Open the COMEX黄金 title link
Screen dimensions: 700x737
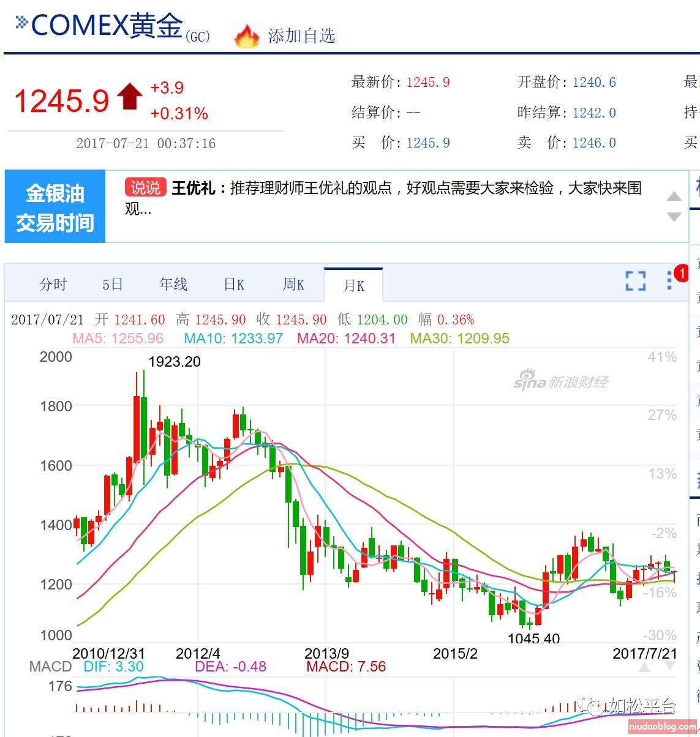click(107, 26)
